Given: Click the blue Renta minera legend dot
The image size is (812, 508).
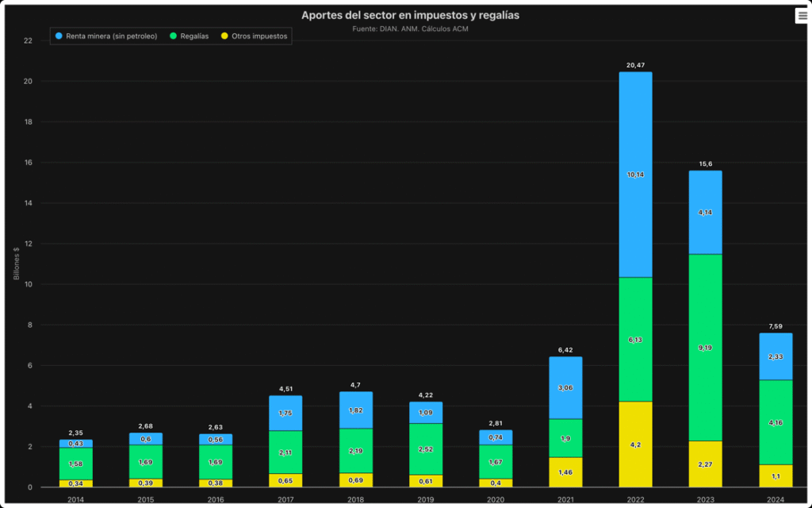Looking at the screenshot, I should 59,37.
